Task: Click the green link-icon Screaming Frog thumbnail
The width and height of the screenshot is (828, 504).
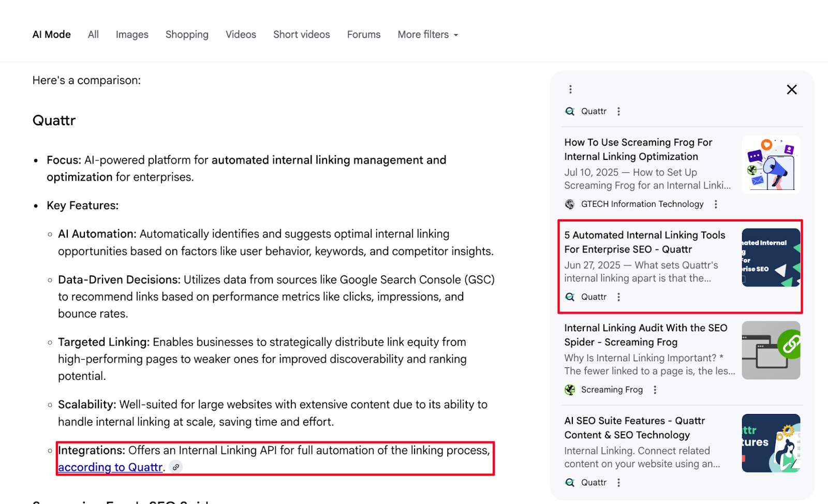Action: click(x=771, y=350)
